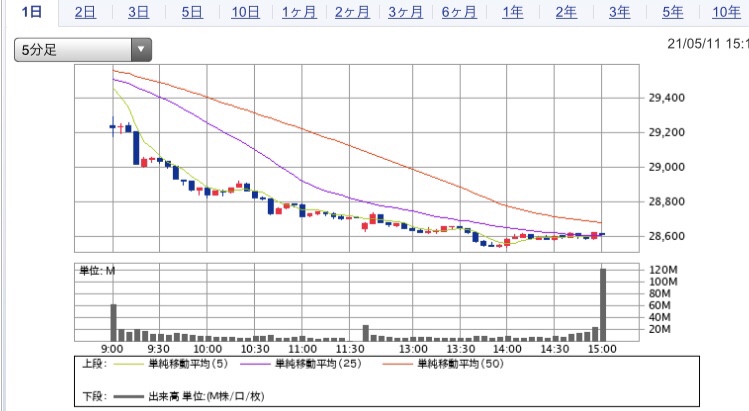The height and width of the screenshot is (411, 749).
Task: Click the orange line swatch for 単純移動平均(50)
Action: 397,365
